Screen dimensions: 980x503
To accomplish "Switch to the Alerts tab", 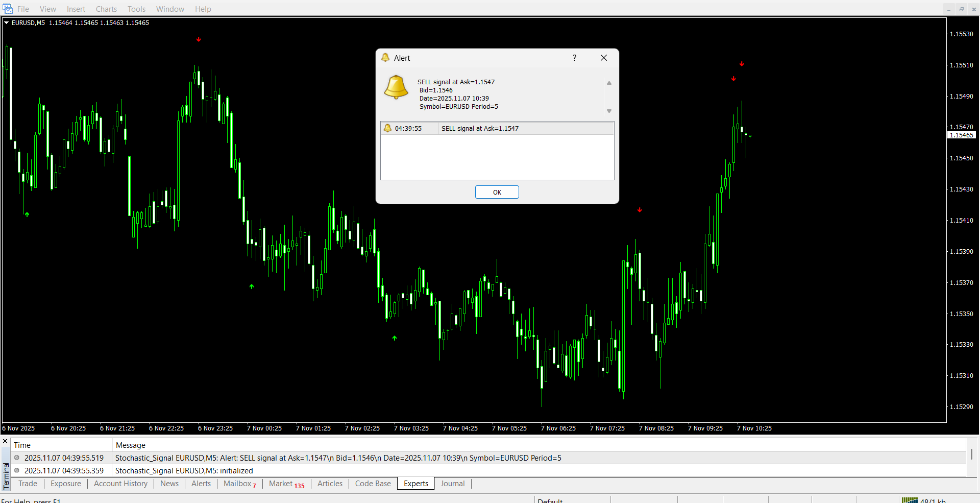I will point(201,484).
